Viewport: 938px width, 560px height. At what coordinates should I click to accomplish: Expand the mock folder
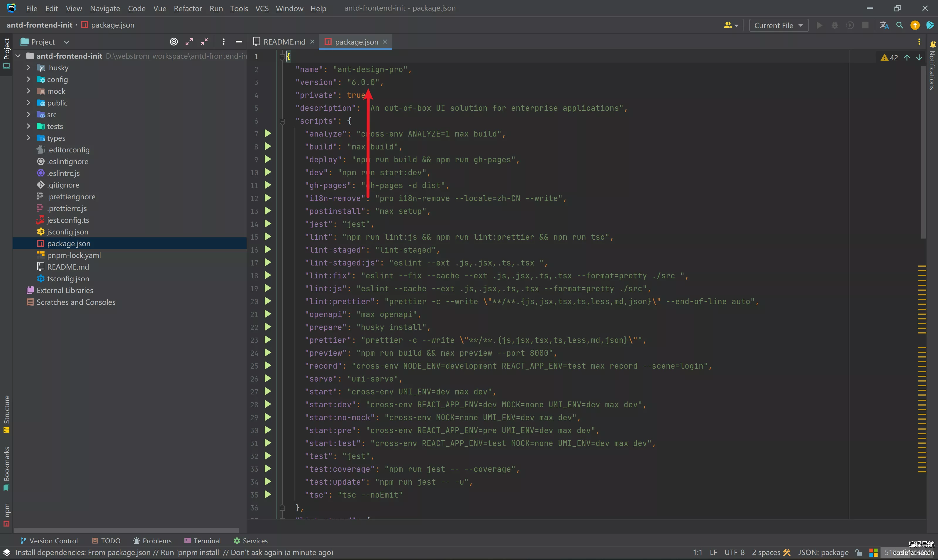coord(28,91)
